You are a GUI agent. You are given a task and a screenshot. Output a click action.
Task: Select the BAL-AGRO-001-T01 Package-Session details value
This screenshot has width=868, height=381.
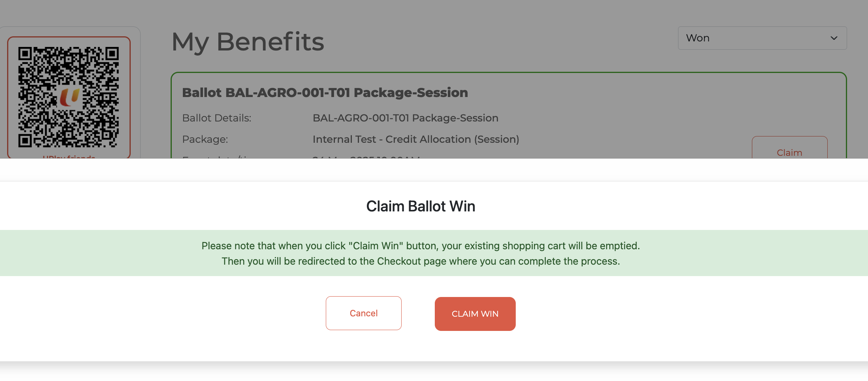click(405, 118)
